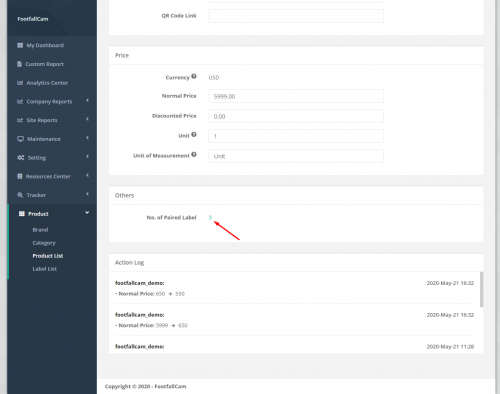Click the Action Log scrollbar thumb
500x394 pixels.
click(x=481, y=289)
